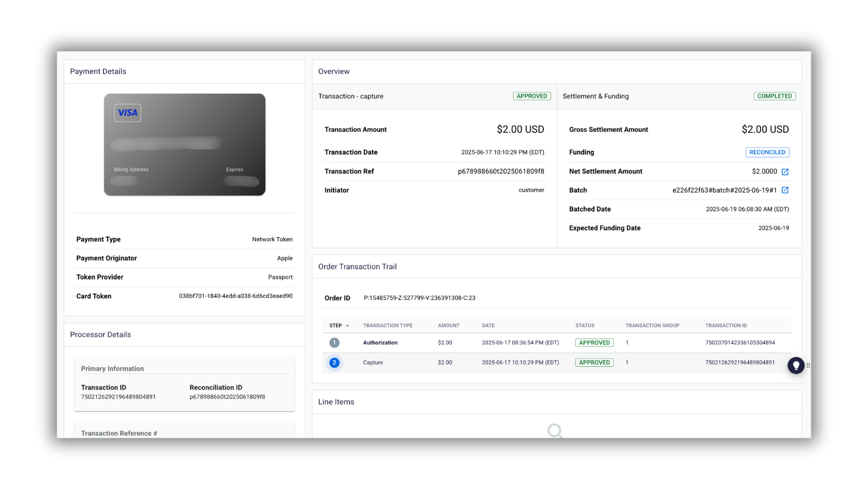Viewport: 868px width, 489px height.
Task: Click the drag handle beside lightbulb button
Action: point(808,366)
